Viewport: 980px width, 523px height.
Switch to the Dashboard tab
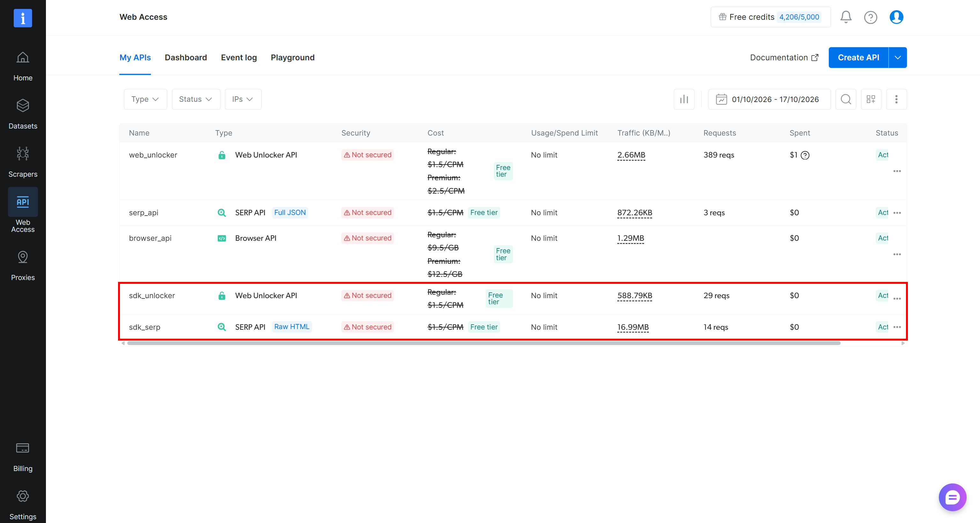click(x=186, y=57)
